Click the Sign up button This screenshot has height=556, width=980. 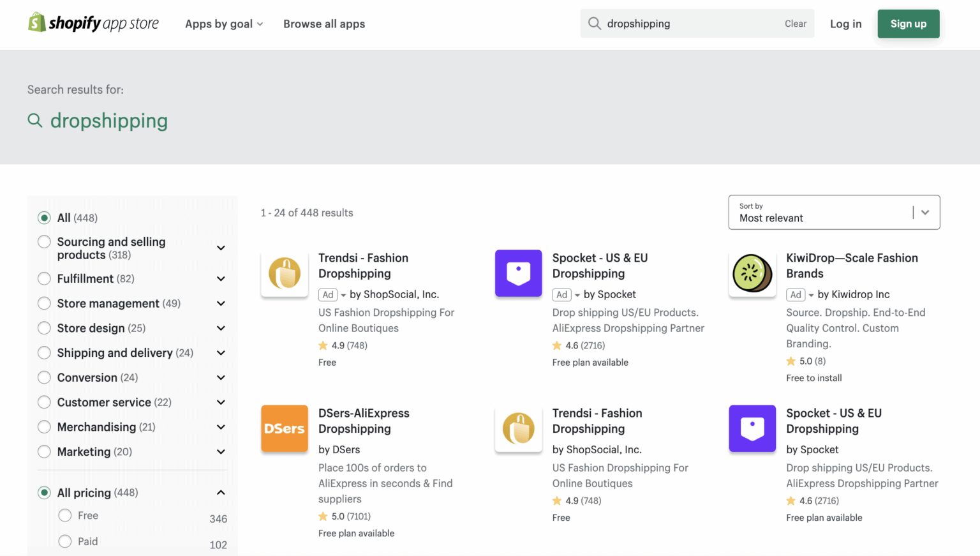908,23
